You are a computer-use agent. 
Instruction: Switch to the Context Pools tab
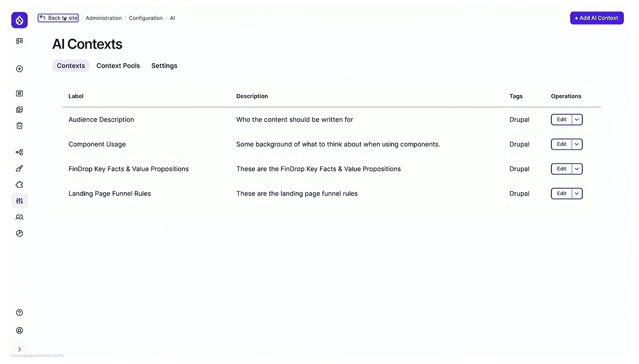[118, 65]
